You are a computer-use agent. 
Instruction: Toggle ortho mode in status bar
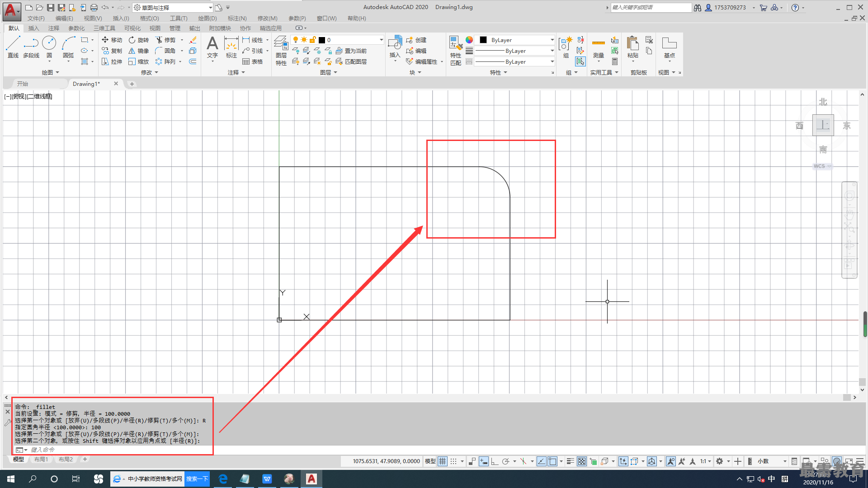[495, 461]
